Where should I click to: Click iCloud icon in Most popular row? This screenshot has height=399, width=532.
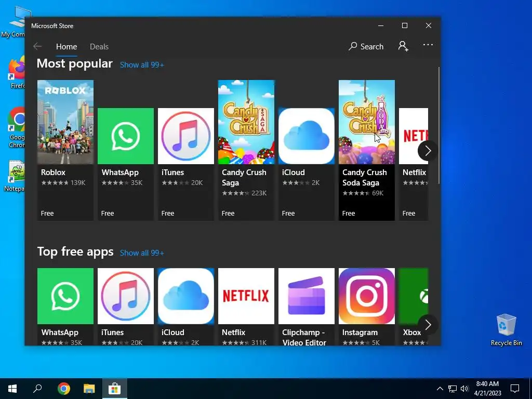(307, 136)
